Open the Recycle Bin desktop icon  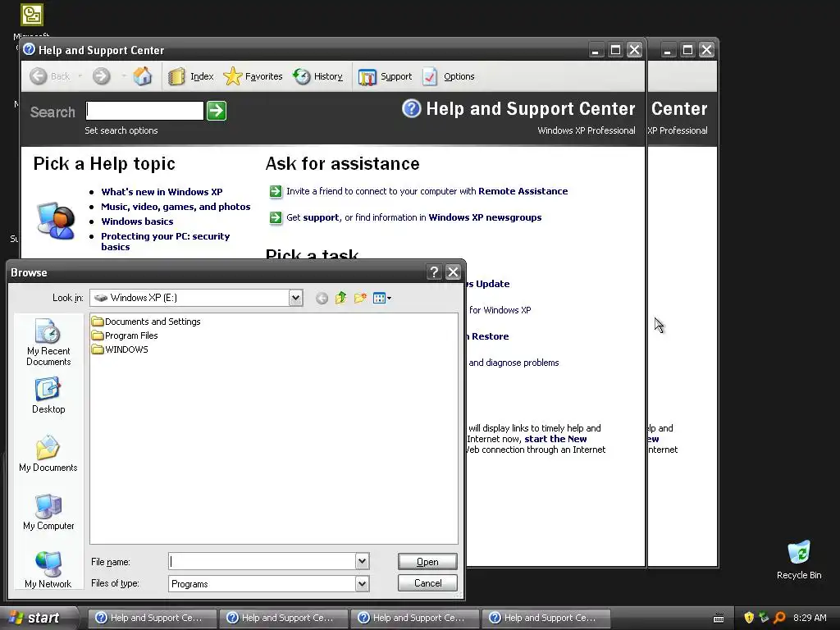coord(799,559)
